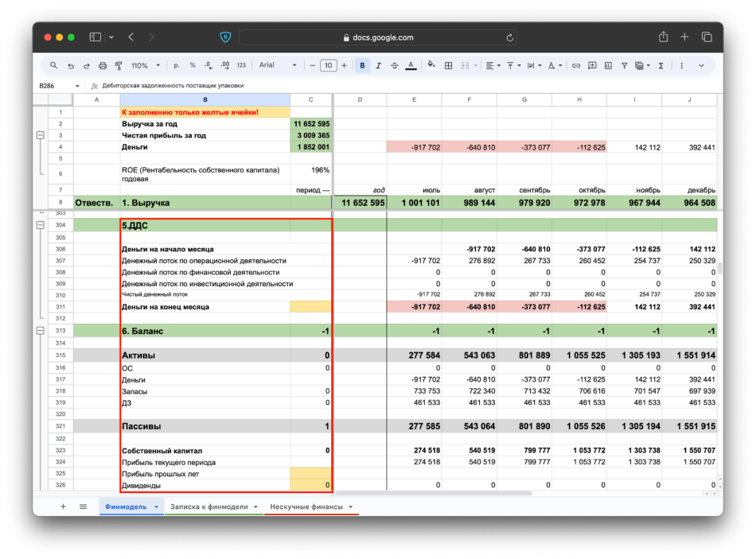Collapse the row group at row 304
The height and width of the screenshot is (559, 756).
pyautogui.click(x=39, y=226)
